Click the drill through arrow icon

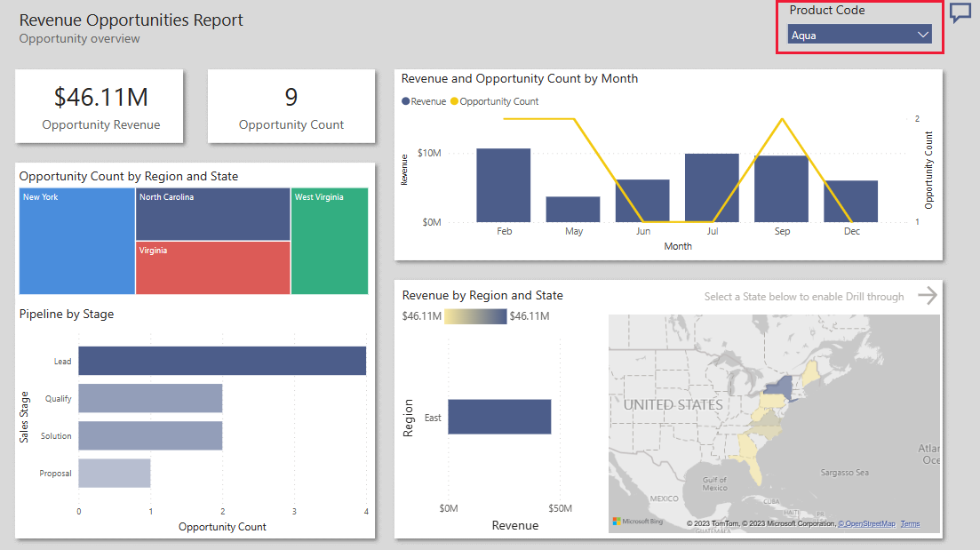pos(928,296)
